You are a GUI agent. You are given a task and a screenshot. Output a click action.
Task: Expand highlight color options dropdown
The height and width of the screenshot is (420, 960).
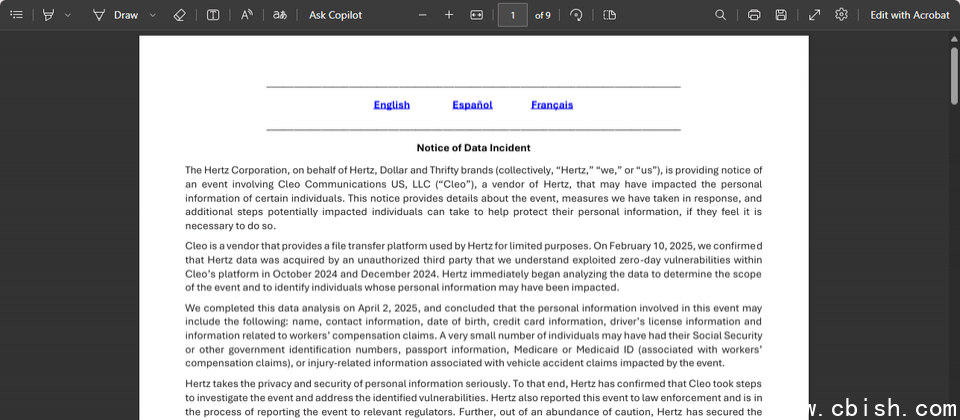(67, 15)
